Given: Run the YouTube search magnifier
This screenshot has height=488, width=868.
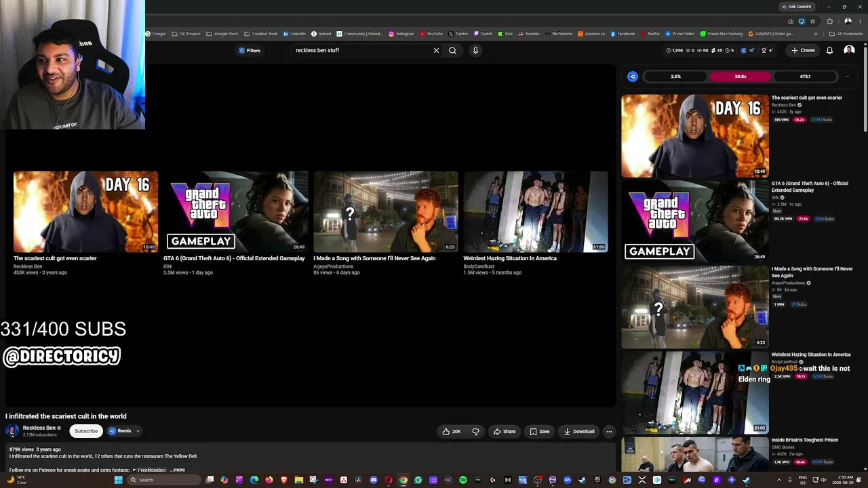Looking at the screenshot, I should pos(452,50).
